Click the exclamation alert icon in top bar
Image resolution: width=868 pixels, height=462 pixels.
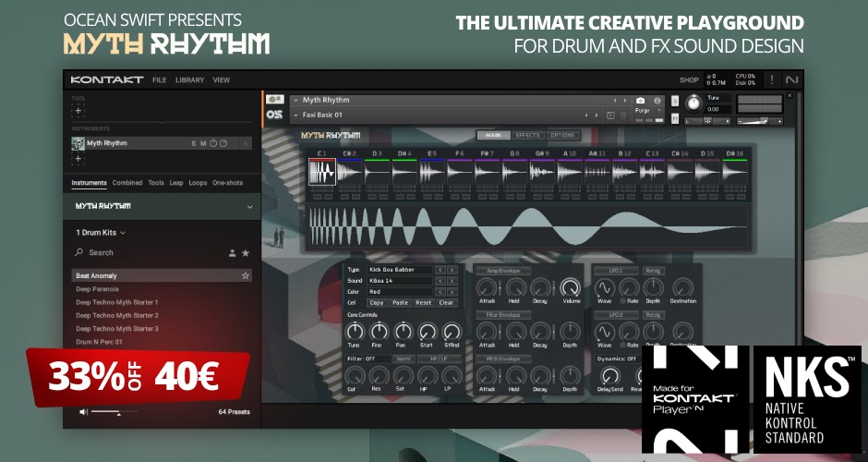point(772,79)
